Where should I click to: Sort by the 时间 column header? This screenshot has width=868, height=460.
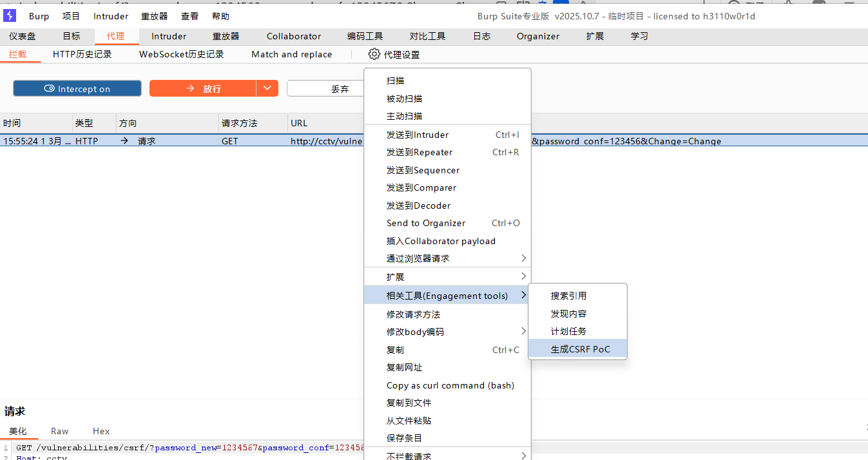36,123
